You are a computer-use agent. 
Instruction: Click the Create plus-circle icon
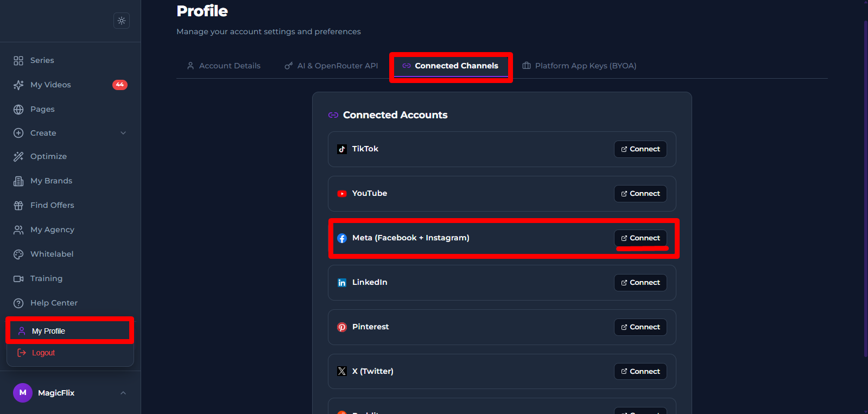pos(18,133)
